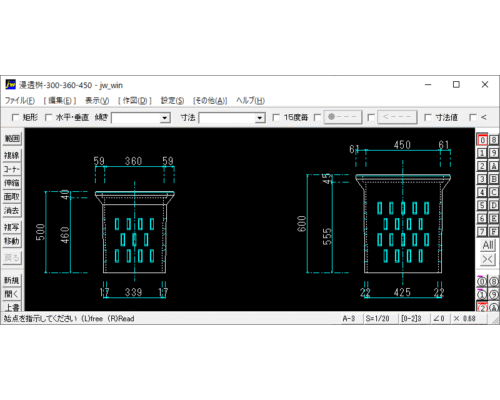The width and height of the screenshot is (500, 400).
Task: Click the <--- arrow style button
Action: pos(397,117)
